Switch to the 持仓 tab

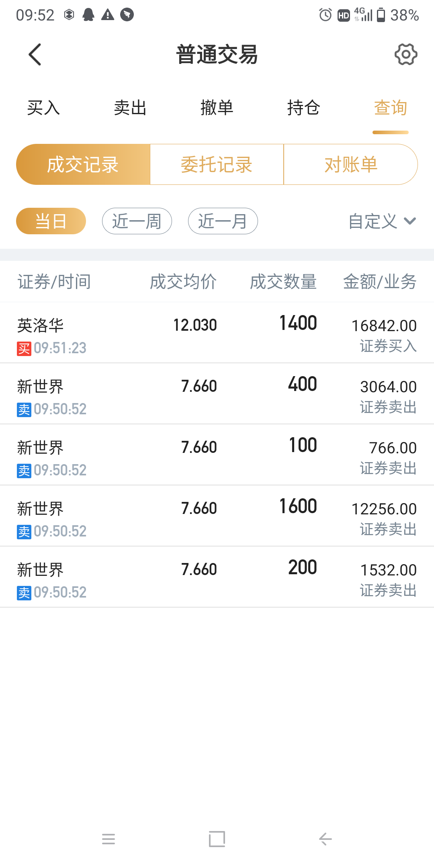303,108
